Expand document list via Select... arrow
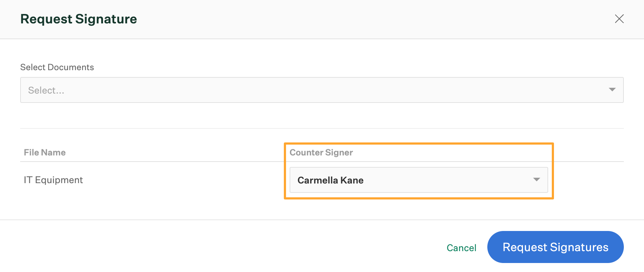 (x=612, y=90)
